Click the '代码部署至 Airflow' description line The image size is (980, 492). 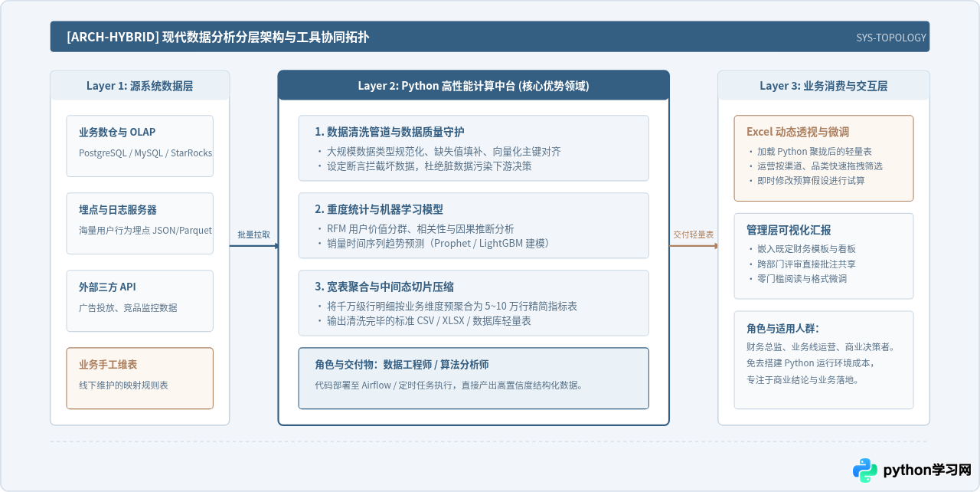coord(449,385)
